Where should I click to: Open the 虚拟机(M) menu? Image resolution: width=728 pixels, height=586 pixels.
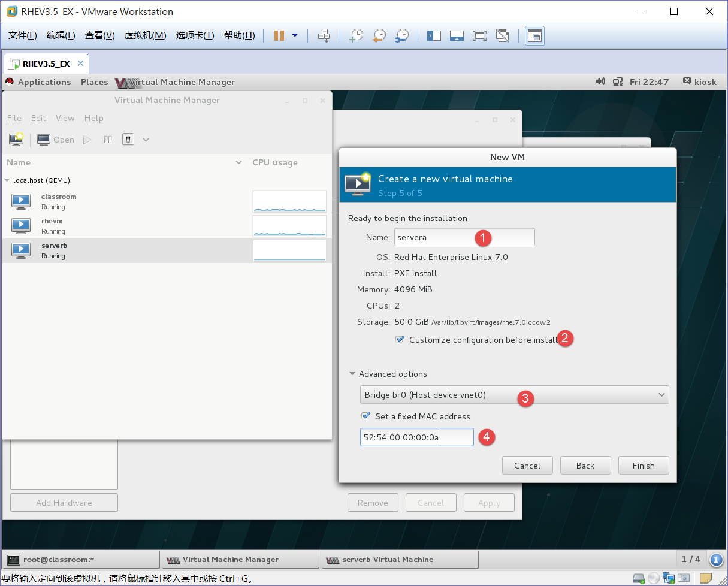pos(145,35)
